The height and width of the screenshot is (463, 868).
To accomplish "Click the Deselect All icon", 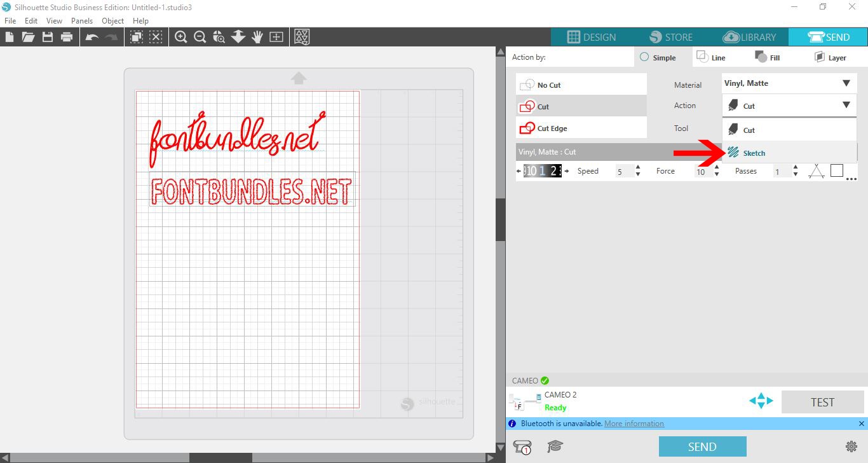I will click(156, 37).
